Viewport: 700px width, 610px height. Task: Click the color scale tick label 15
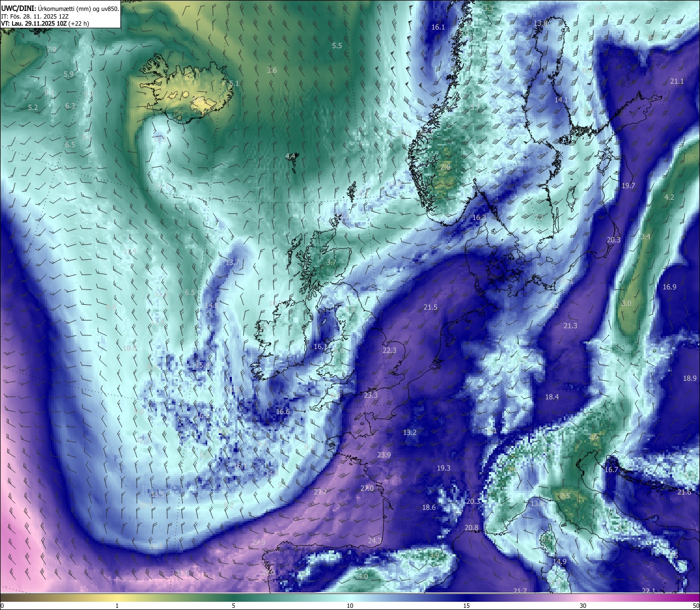click(x=466, y=606)
